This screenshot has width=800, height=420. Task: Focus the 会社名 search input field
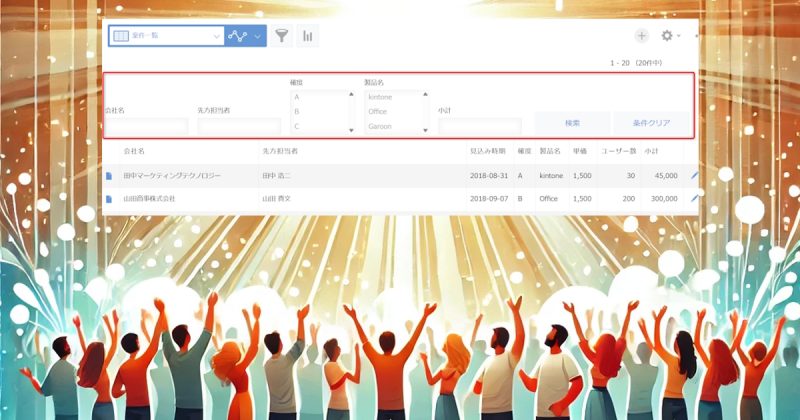pos(146,126)
